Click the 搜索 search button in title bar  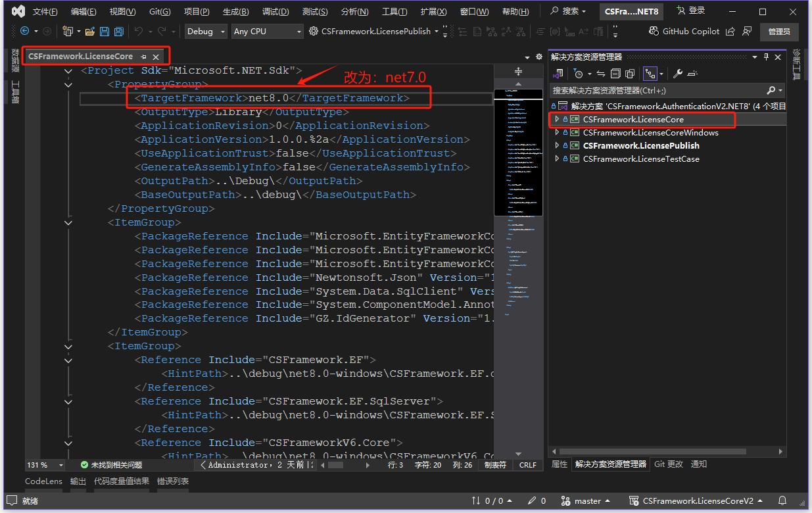569,11
